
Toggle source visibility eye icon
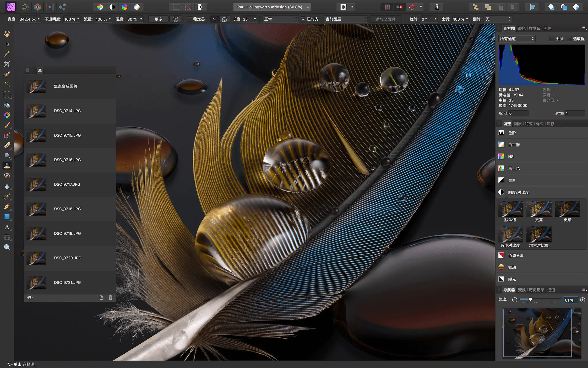(x=30, y=298)
